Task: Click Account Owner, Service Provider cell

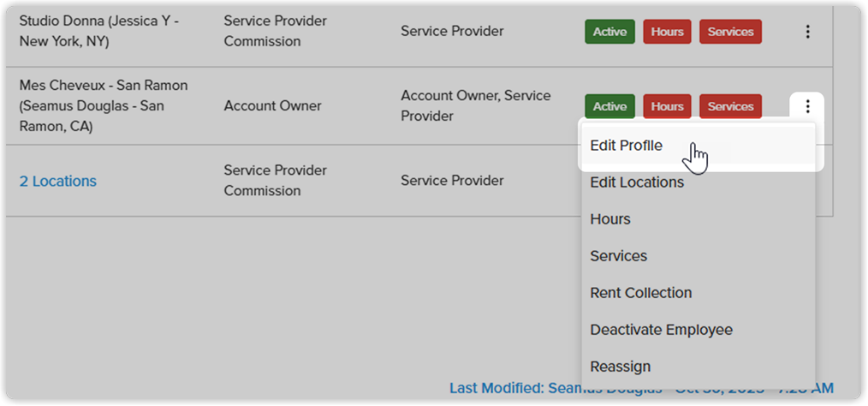Action: tap(476, 106)
